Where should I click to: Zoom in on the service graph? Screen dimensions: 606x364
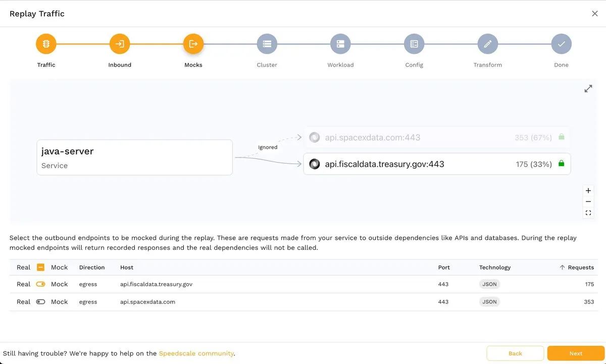point(588,191)
